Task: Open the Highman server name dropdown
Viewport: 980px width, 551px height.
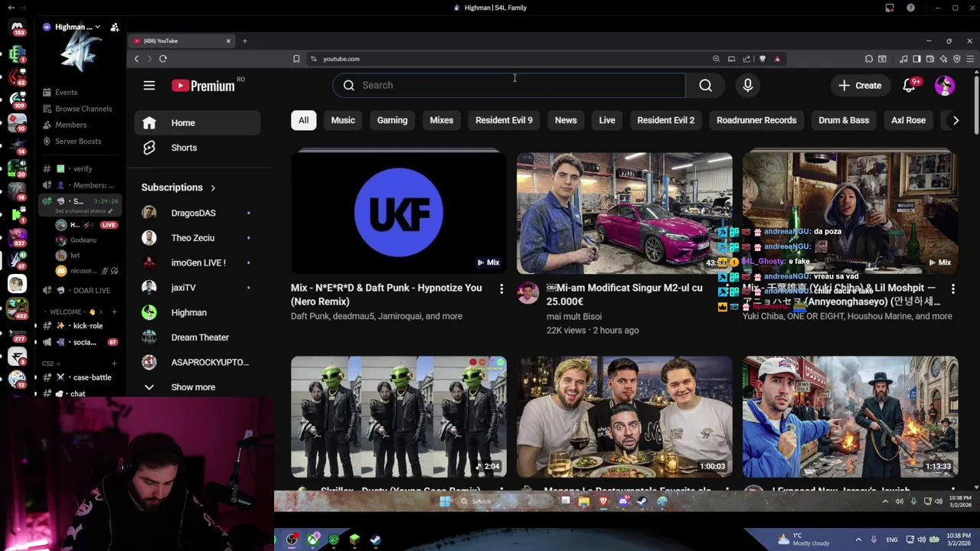Action: [73, 27]
